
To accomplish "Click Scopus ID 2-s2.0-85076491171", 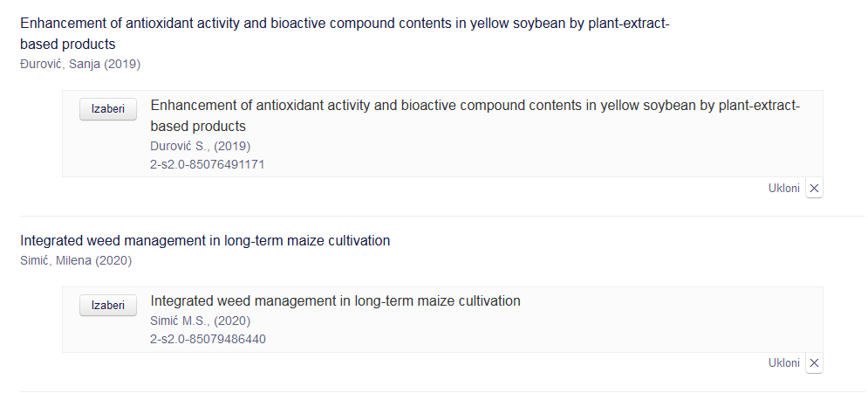I will (208, 164).
